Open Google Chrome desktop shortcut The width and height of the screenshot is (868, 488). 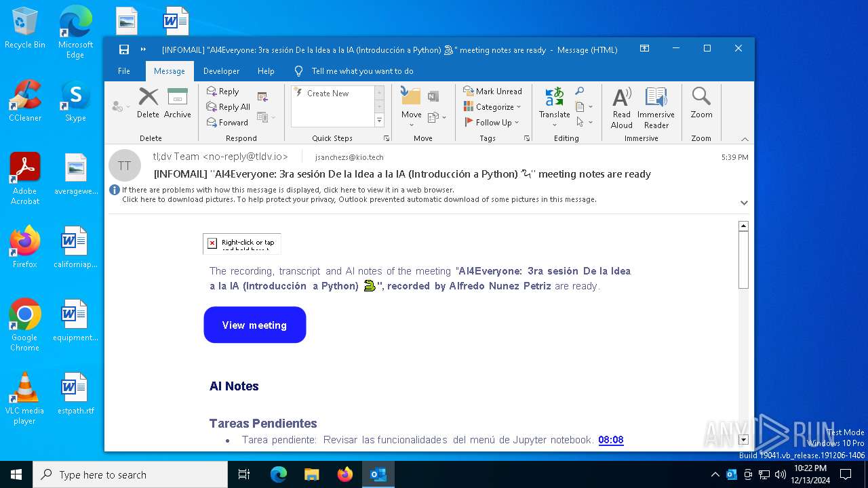coord(25,325)
